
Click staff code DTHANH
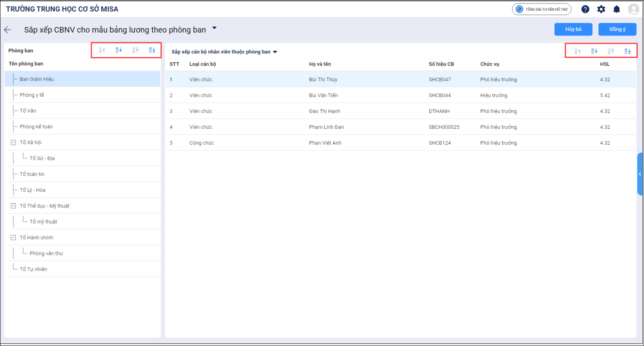point(439,111)
